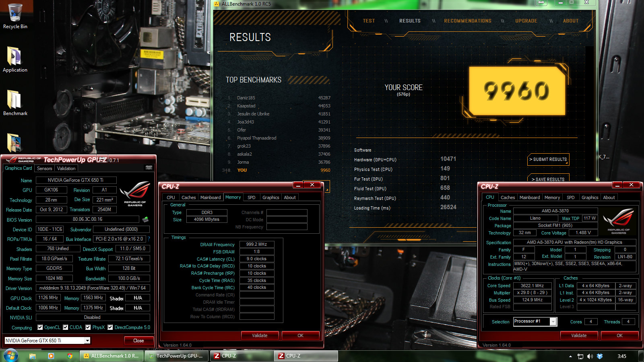
Task: Open the Benchmark folder on desktop
Action: tap(15, 103)
